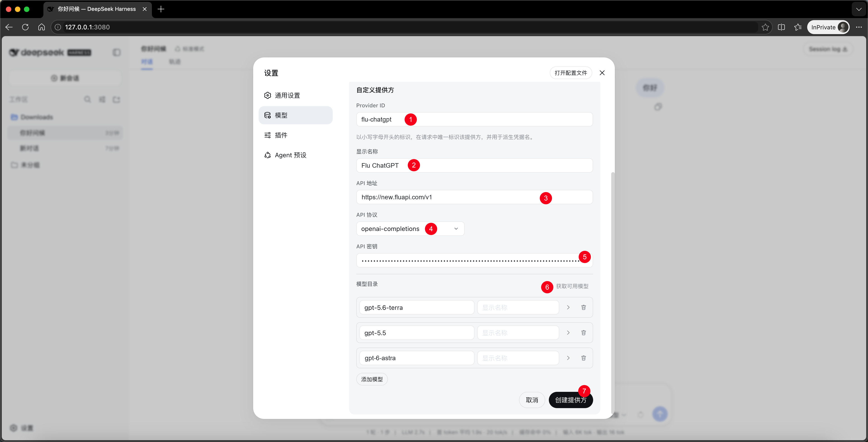Collapse the DeepSeek sidebar panel icon
This screenshot has width=868, height=442.
(117, 53)
